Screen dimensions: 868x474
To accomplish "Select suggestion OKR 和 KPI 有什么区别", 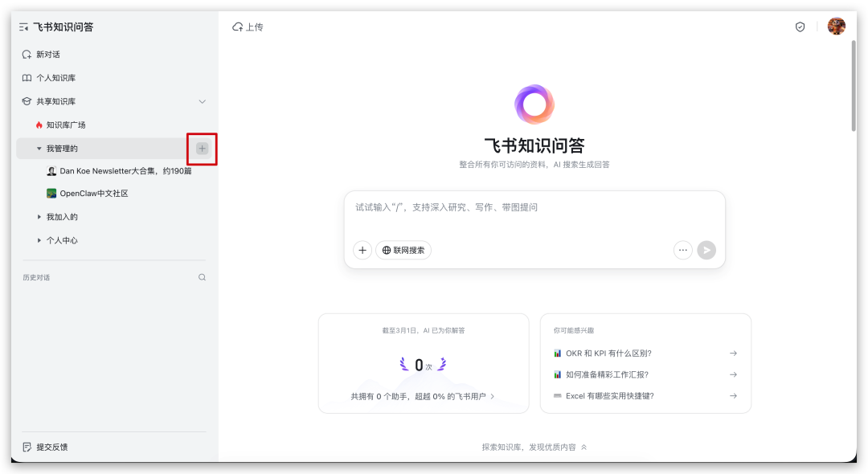I will point(608,353).
